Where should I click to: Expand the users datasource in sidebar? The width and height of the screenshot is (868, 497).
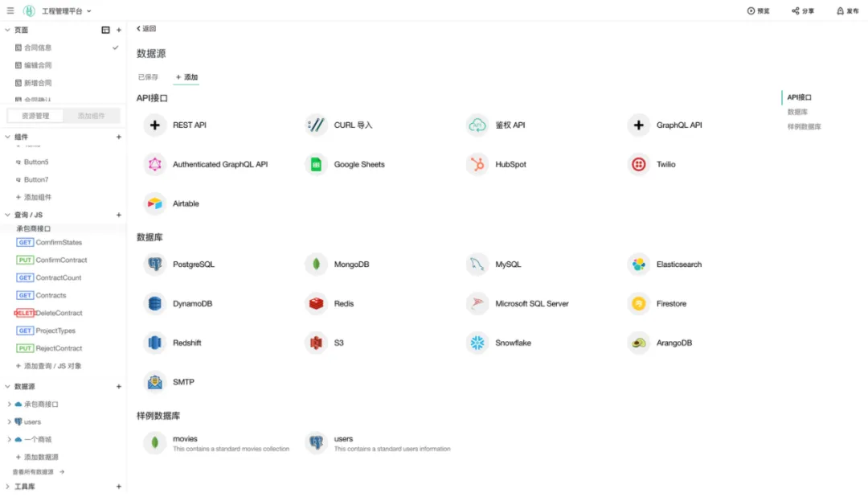pyautogui.click(x=9, y=422)
